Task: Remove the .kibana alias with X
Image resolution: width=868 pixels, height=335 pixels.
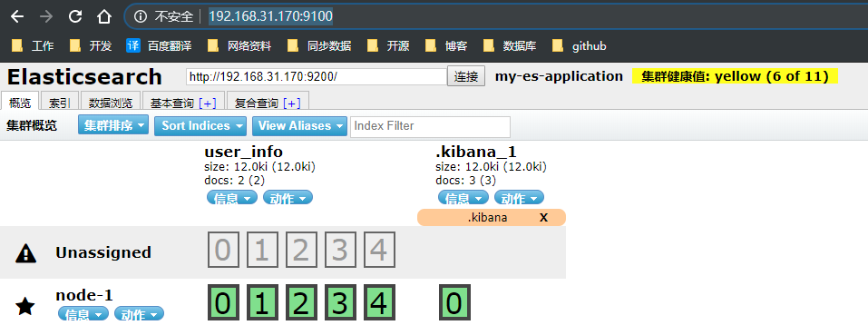Action: (x=543, y=218)
